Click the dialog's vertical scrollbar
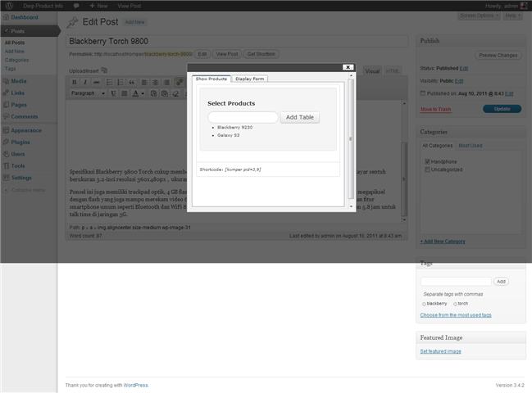The image size is (532, 393). 351,139
